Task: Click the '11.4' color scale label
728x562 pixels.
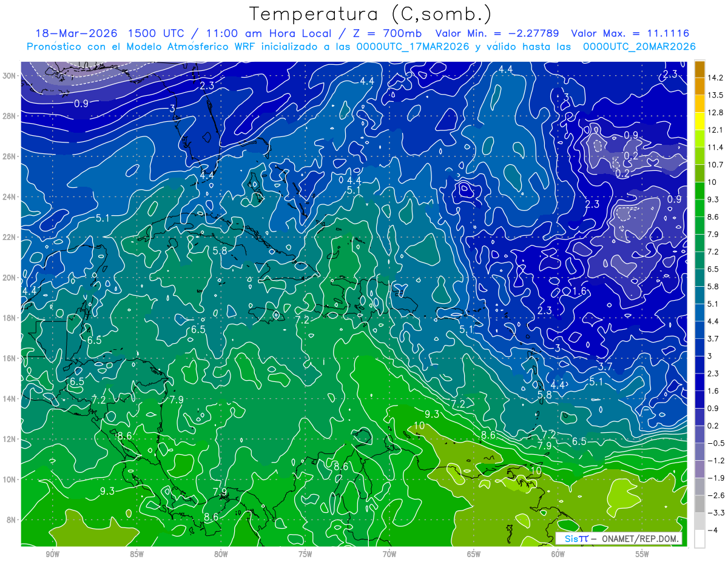Action: [x=716, y=147]
